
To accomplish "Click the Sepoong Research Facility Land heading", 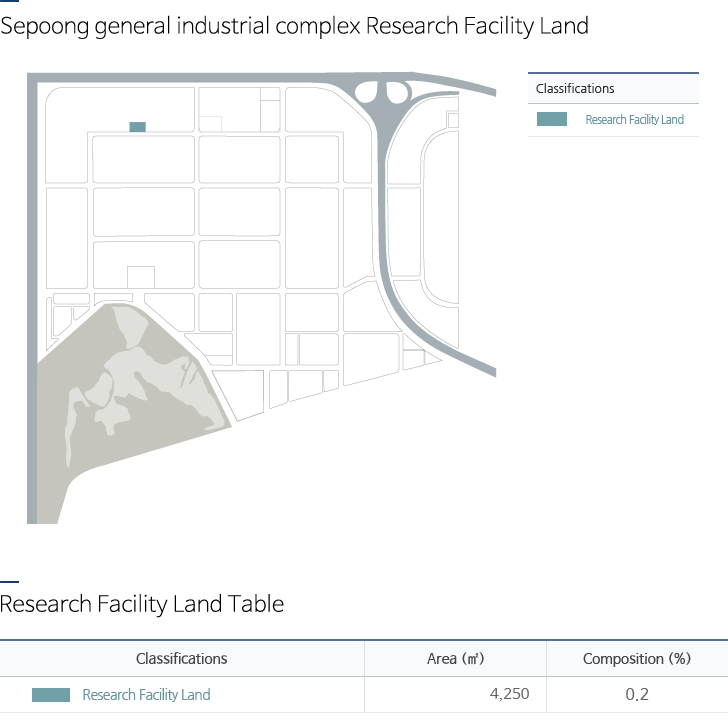I will coord(294,26).
